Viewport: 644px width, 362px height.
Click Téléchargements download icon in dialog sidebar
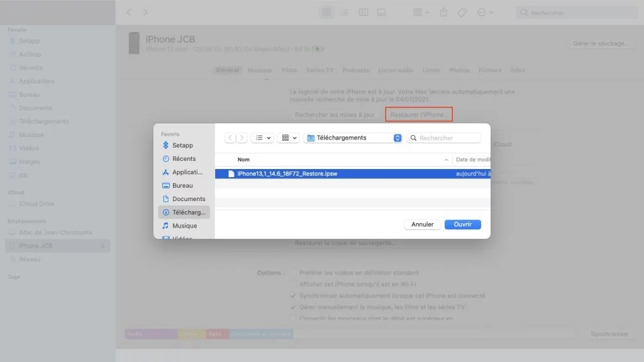(x=165, y=212)
